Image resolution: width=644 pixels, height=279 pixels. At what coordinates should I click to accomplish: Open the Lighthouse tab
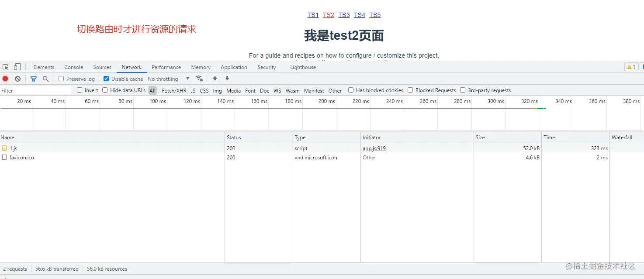303,67
